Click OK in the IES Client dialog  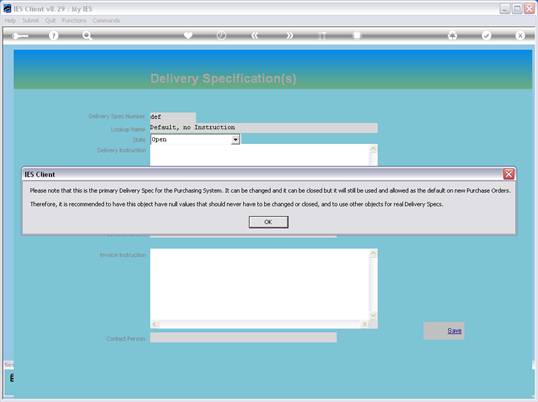pos(268,222)
